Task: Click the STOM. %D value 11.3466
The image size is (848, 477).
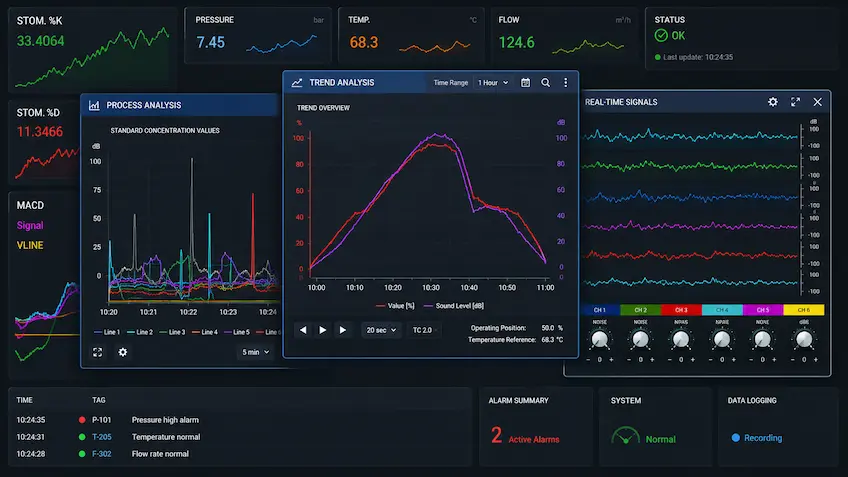Action: tap(39, 131)
